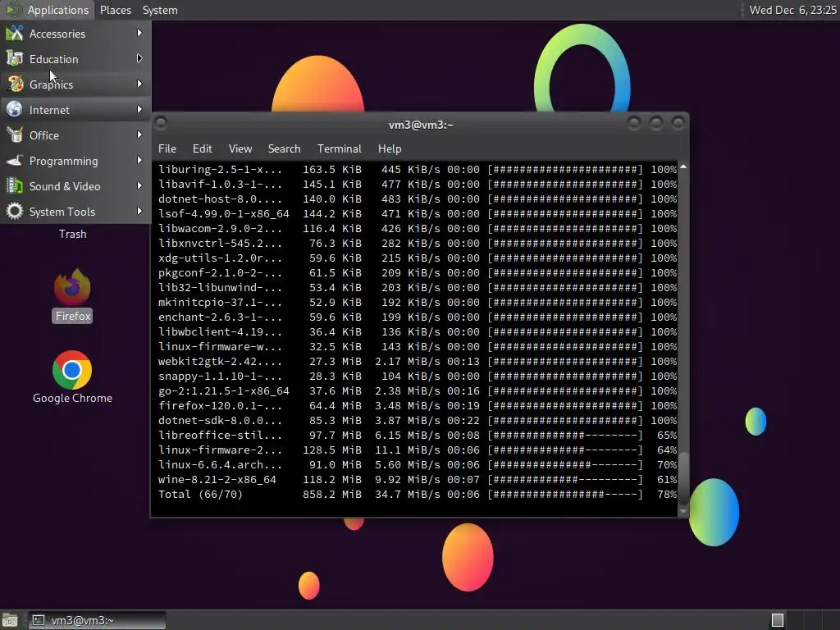The image size is (840, 630).
Task: Click the webkit2gtk-2.42 package name
Action: pos(220,362)
